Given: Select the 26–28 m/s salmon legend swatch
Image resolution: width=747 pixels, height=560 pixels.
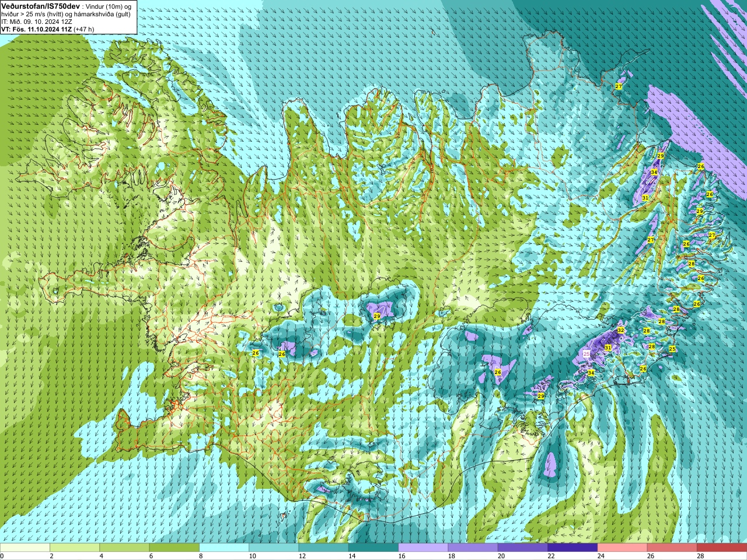Looking at the screenshot, I should [672, 548].
